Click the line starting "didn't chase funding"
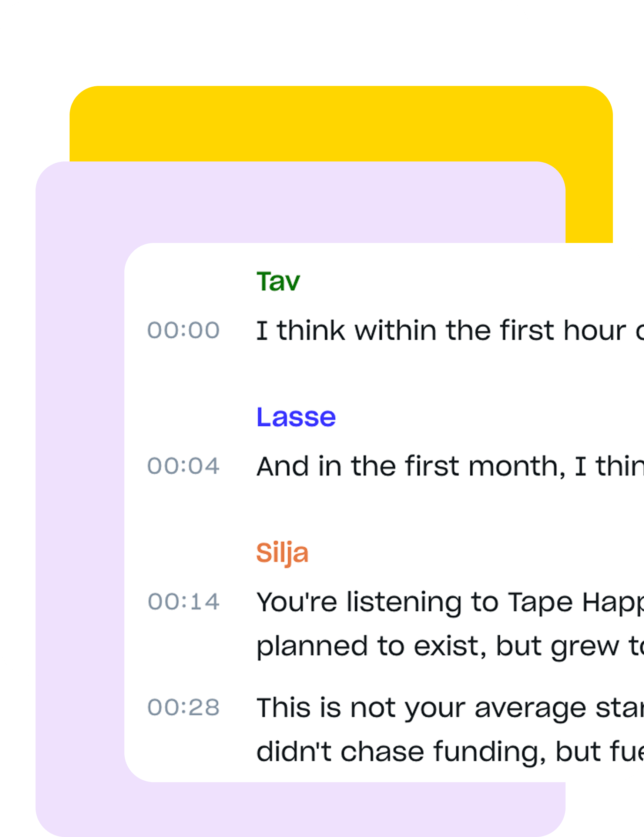 click(x=448, y=752)
